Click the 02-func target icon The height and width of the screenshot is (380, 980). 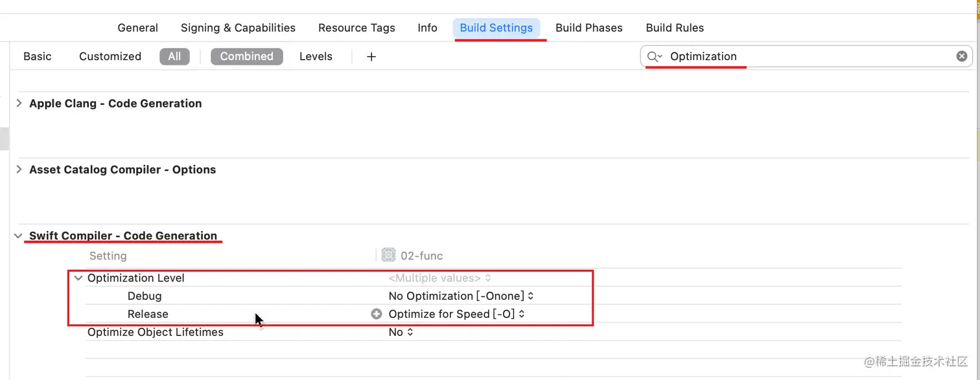click(388, 255)
